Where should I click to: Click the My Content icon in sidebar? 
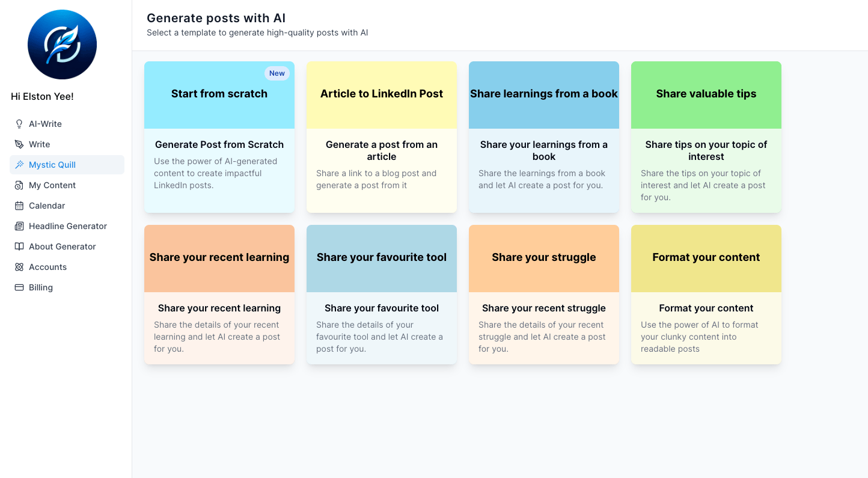[19, 185]
